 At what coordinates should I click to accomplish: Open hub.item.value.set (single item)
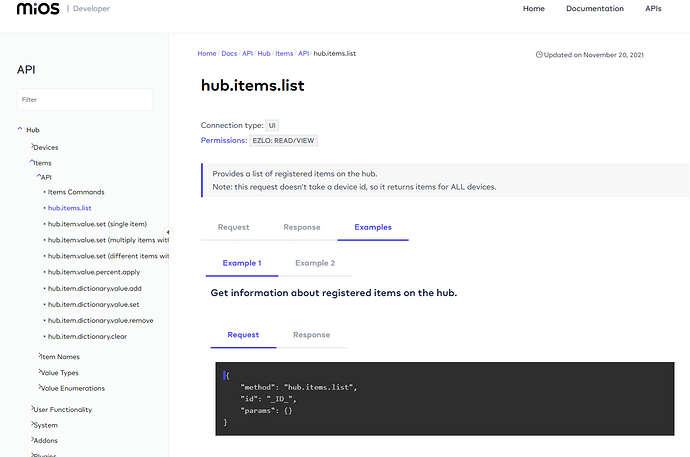pos(97,224)
